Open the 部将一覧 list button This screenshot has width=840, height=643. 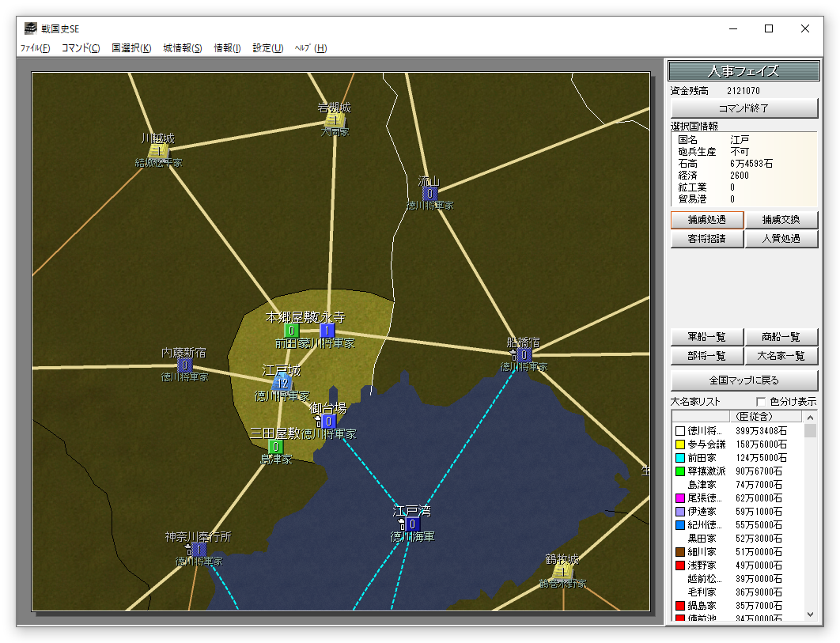point(706,356)
